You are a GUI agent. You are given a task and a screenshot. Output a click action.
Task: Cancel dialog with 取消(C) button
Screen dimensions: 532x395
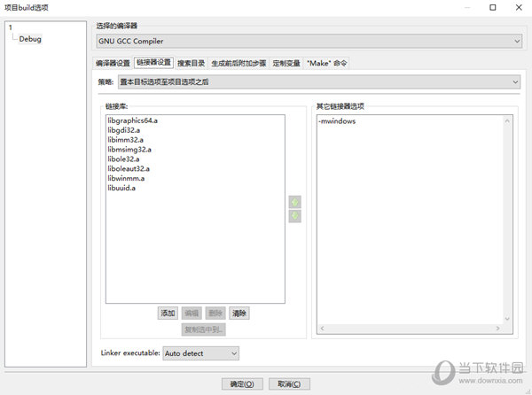[x=289, y=384]
